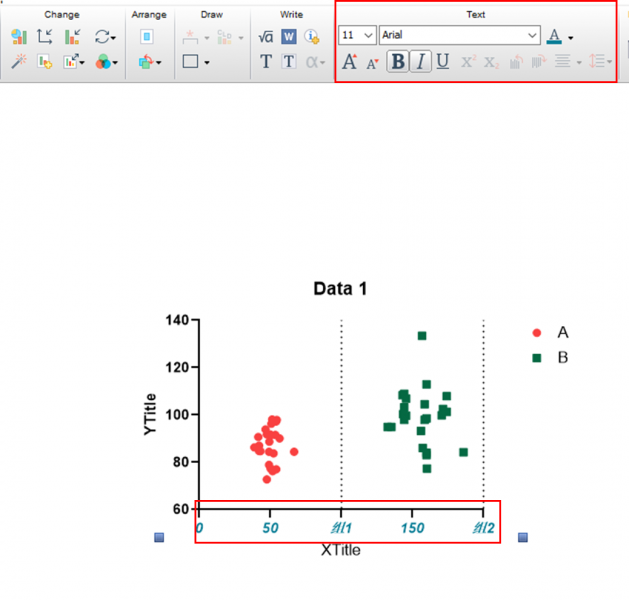This screenshot has width=629, height=600.
Task: Open the Resize graph dropdown
Action: tap(74, 62)
